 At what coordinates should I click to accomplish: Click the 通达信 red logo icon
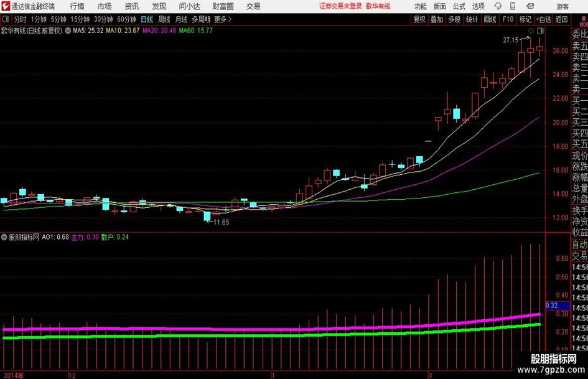pyautogui.click(x=6, y=6)
